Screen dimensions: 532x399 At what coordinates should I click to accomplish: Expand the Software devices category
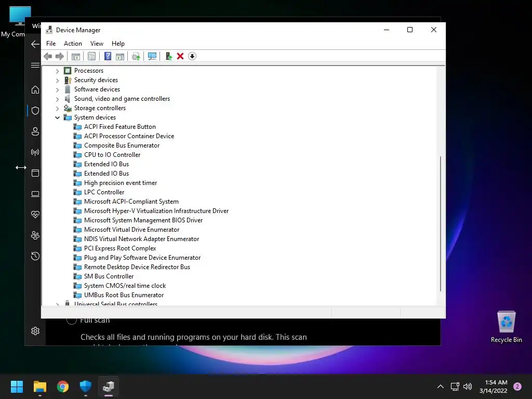tap(57, 89)
